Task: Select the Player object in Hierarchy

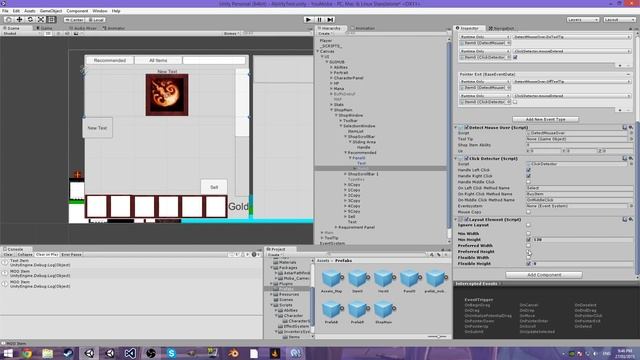Action: 326,41
